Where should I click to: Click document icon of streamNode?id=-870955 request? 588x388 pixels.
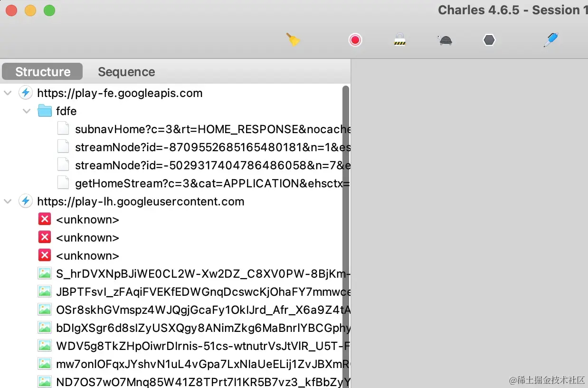[x=63, y=147]
